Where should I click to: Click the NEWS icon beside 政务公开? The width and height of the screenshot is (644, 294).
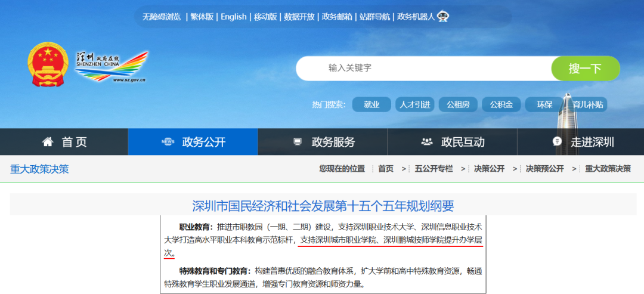coord(168,142)
